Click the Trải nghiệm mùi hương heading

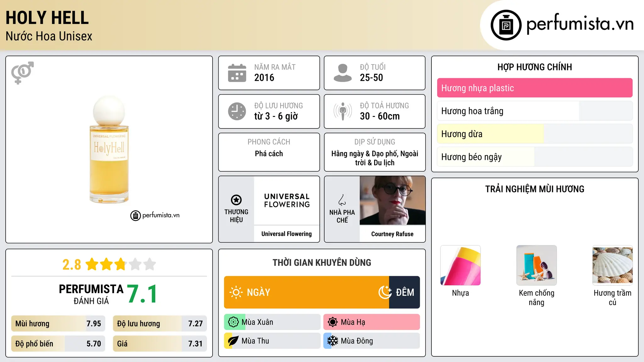click(x=535, y=189)
